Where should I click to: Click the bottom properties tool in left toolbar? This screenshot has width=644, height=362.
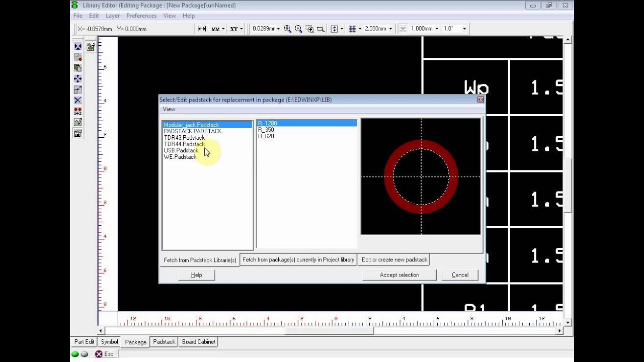(x=77, y=133)
